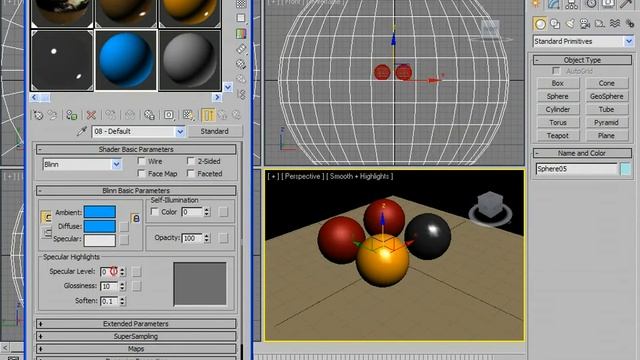Image resolution: width=640 pixels, height=360 pixels.
Task: Toggle Show End Result icon
Action: pos(208,115)
